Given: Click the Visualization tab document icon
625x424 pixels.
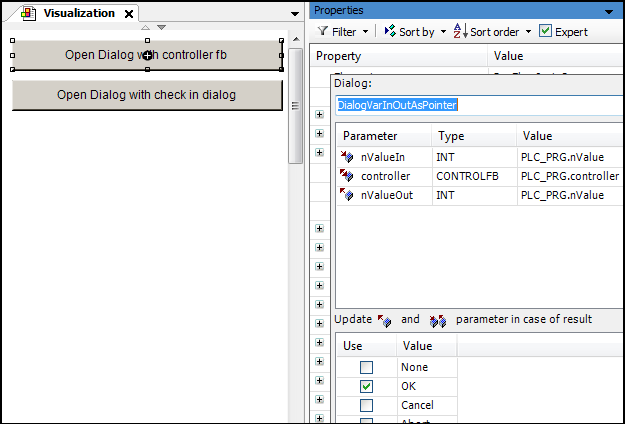Looking at the screenshot, I should tap(28, 13).
